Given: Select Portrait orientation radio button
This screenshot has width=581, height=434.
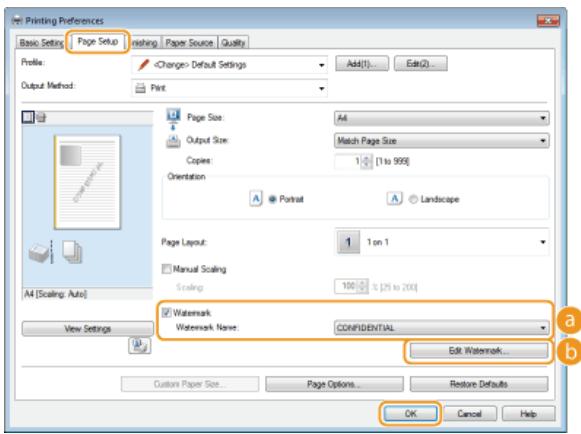Looking at the screenshot, I should coord(272,199).
